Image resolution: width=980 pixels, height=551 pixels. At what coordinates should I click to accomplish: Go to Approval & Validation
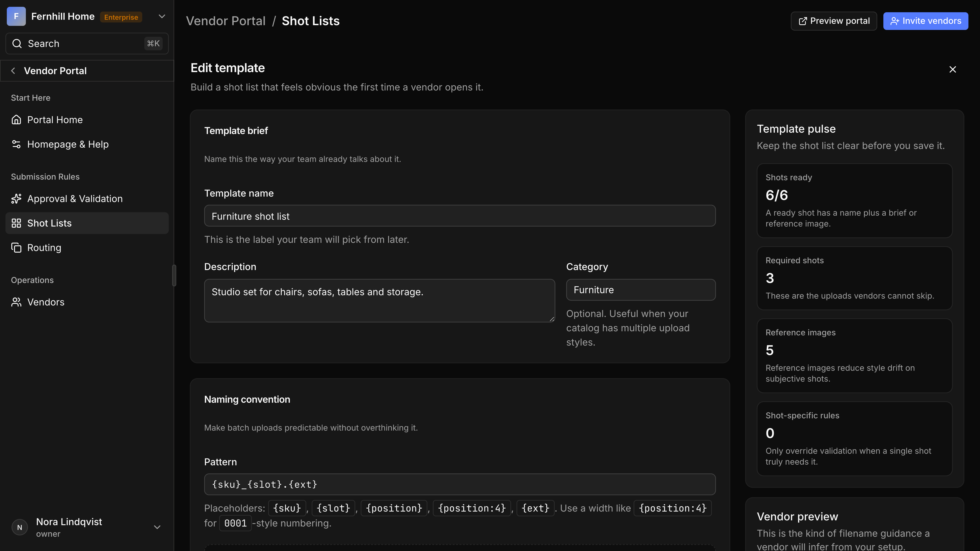click(87, 198)
